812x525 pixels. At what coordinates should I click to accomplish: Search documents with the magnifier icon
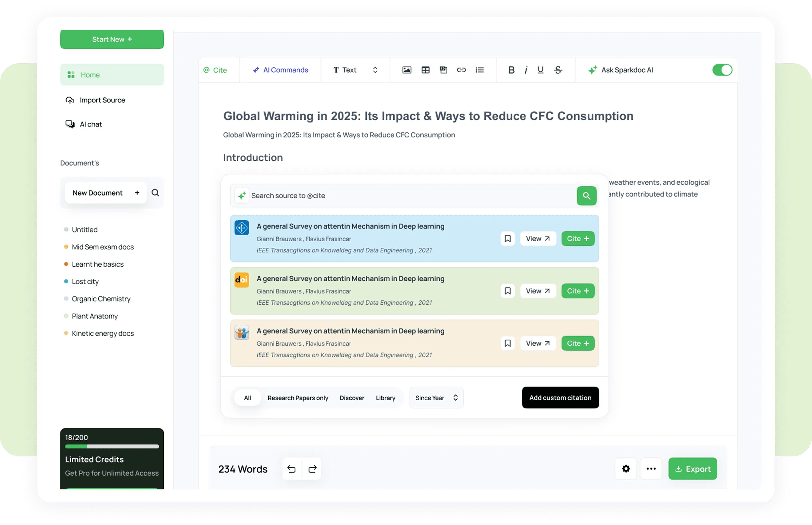click(x=155, y=192)
